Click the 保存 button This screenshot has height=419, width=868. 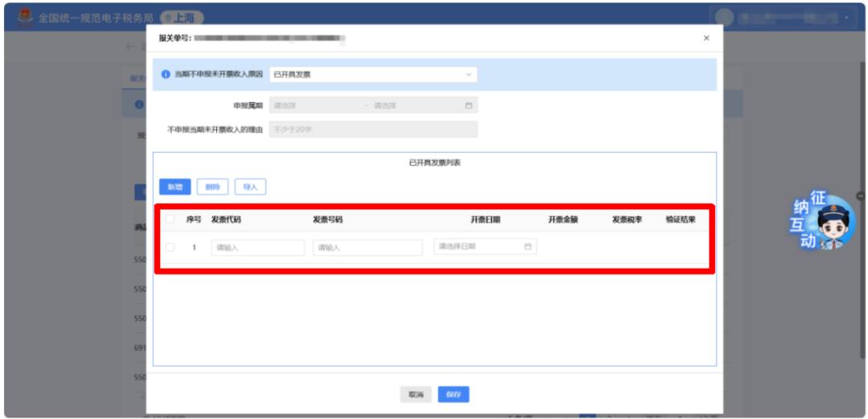pyautogui.click(x=453, y=394)
